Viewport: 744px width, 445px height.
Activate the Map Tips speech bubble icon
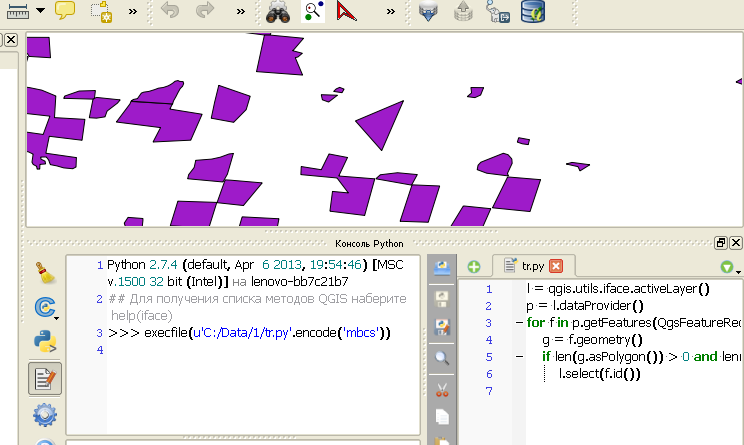(x=65, y=10)
